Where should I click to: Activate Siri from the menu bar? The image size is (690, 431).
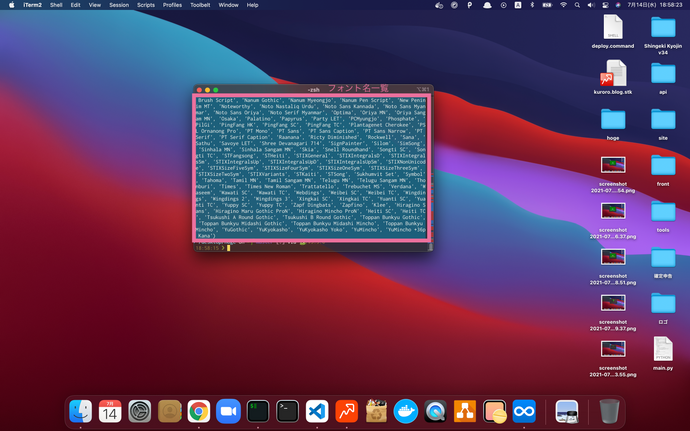point(618,5)
